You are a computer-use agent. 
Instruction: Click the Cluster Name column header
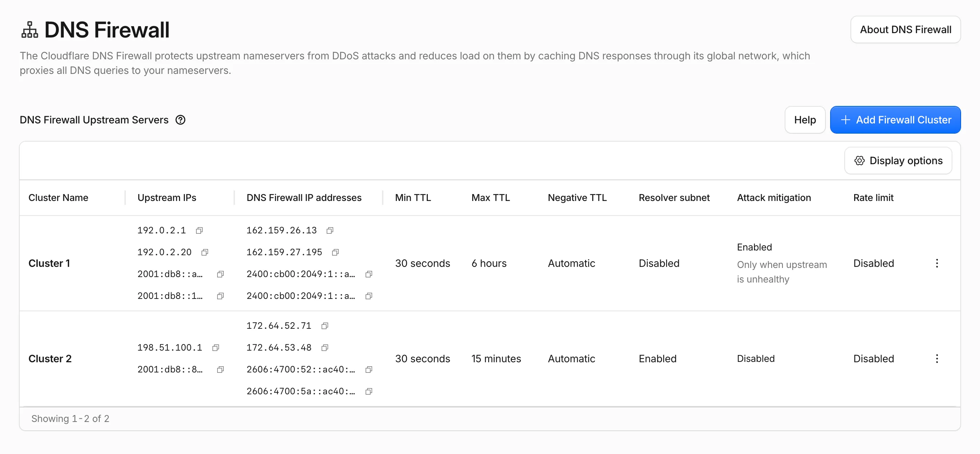pos(58,198)
